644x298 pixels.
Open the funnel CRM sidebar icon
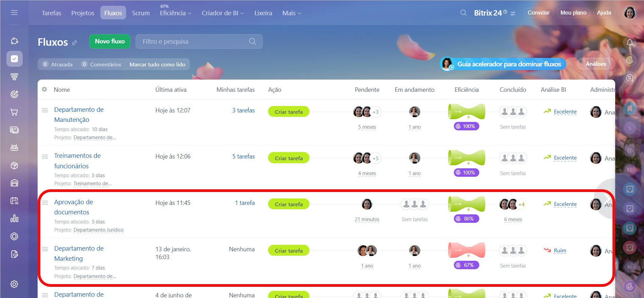click(x=14, y=77)
